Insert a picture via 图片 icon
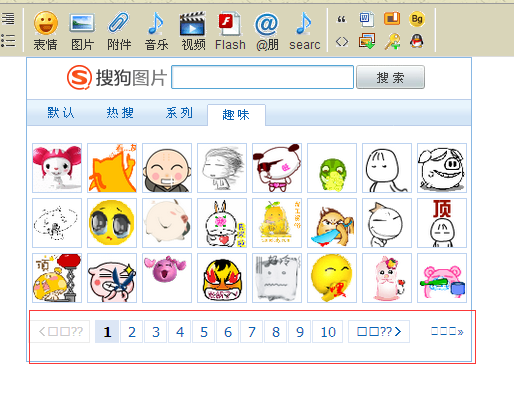The width and height of the screenshot is (514, 418). (82, 31)
